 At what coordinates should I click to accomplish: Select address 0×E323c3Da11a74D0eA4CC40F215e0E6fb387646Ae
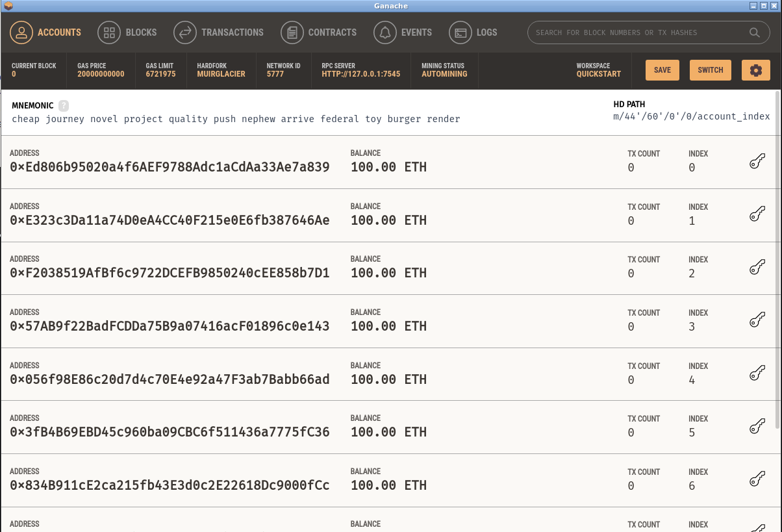(x=170, y=220)
